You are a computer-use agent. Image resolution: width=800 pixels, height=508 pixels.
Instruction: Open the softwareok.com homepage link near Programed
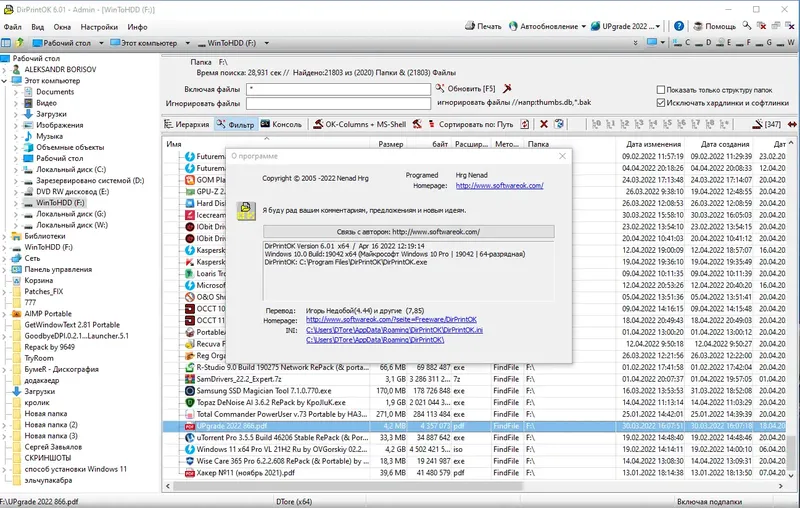click(499, 186)
